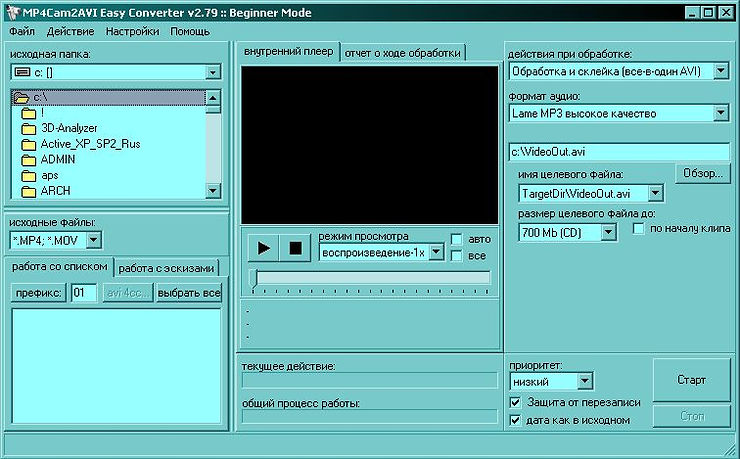The height and width of the screenshot is (459, 740).
Task: Click the application icon in title bar
Action: coord(12,12)
